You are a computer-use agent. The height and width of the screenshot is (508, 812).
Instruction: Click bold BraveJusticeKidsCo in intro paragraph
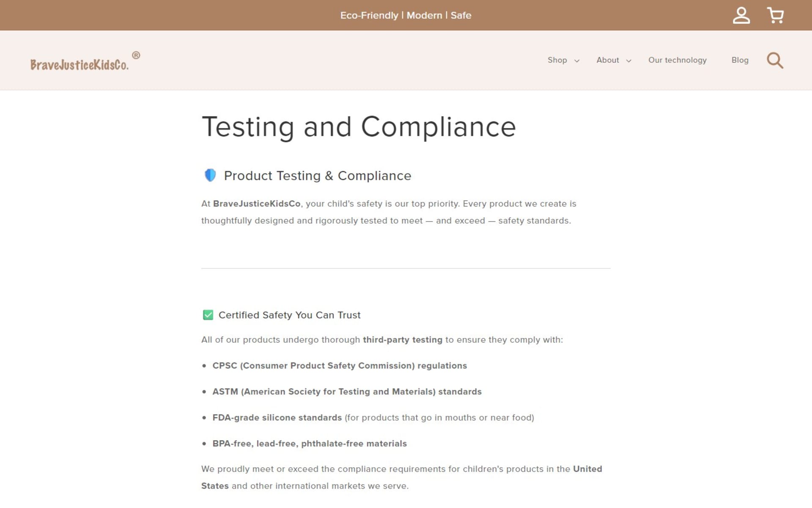256,204
